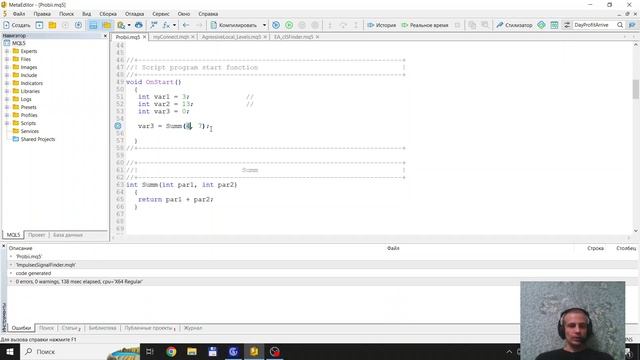Focus the DayProfitArrive search field
Screen dimensions: 640x360
coord(594,25)
